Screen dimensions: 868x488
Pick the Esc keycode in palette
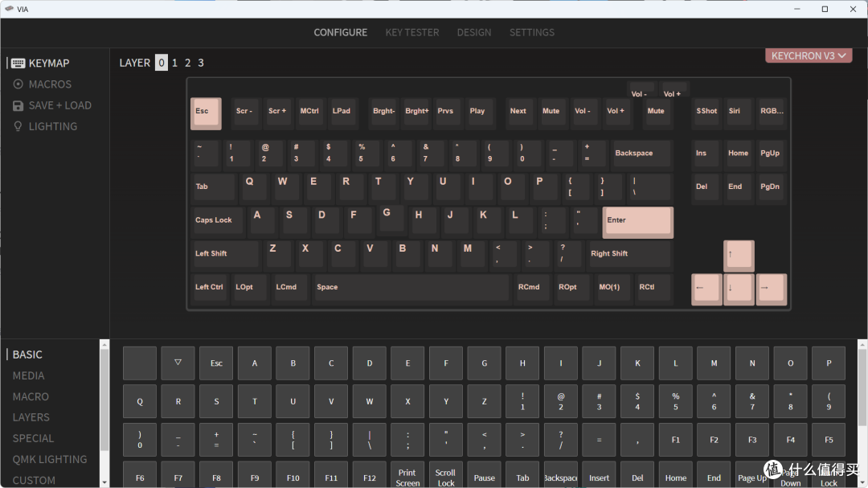tap(216, 363)
